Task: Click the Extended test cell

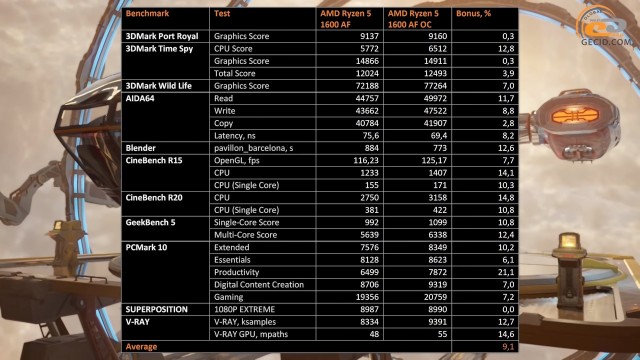Action: 231,247
